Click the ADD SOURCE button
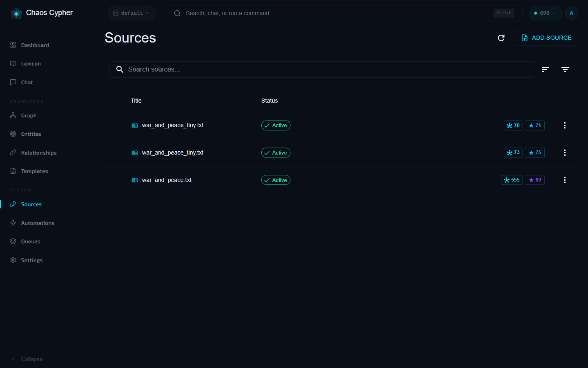 coord(547,38)
